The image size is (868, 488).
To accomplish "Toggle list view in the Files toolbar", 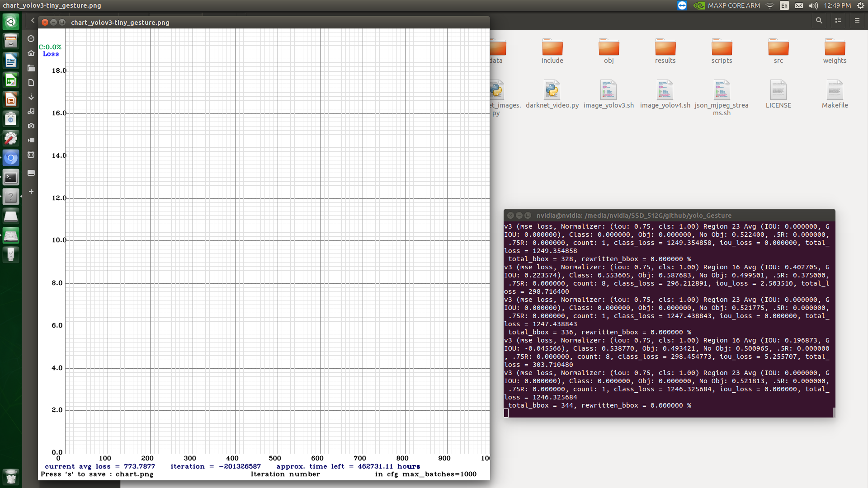I will click(838, 20).
